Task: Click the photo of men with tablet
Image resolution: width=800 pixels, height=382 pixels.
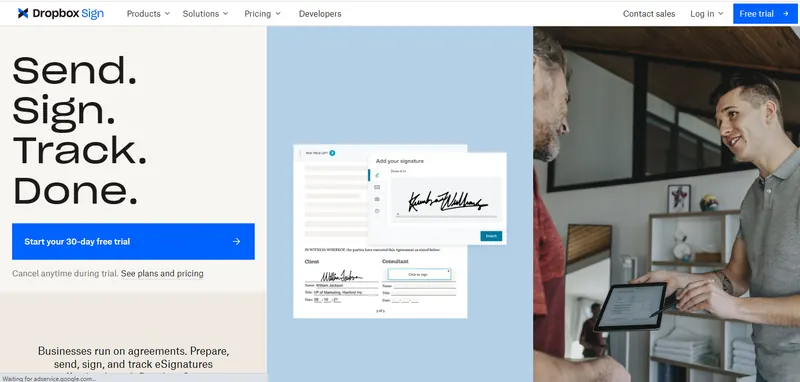Action: 666,204
